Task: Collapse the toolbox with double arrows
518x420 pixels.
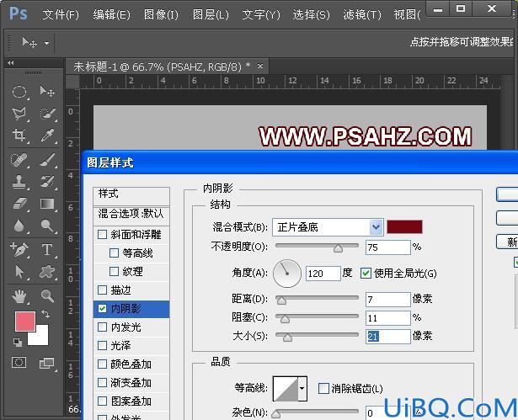Action: tap(11, 62)
